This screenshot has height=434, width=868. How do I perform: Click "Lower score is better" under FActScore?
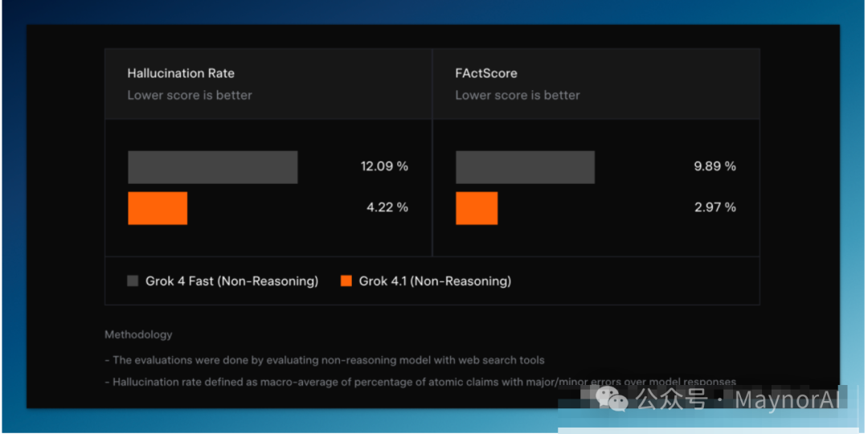coord(518,95)
